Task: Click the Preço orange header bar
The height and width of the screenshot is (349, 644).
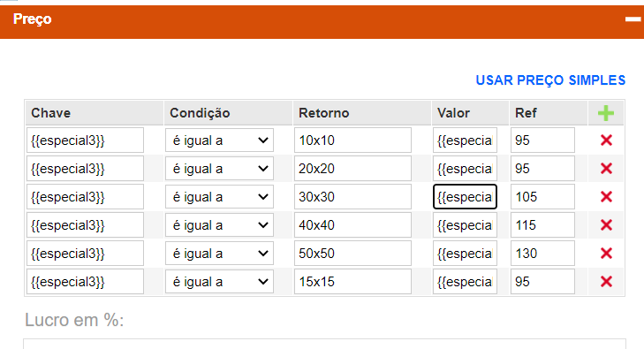Action: coord(322,22)
